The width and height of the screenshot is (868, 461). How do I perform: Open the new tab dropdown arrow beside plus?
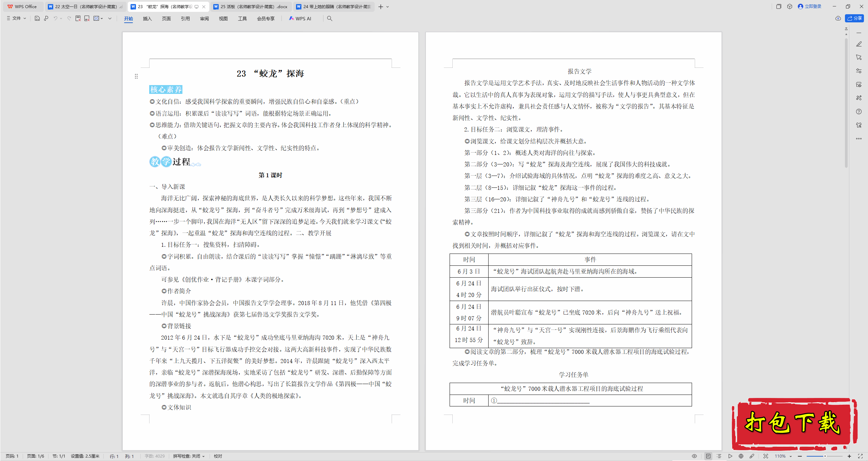tap(388, 7)
